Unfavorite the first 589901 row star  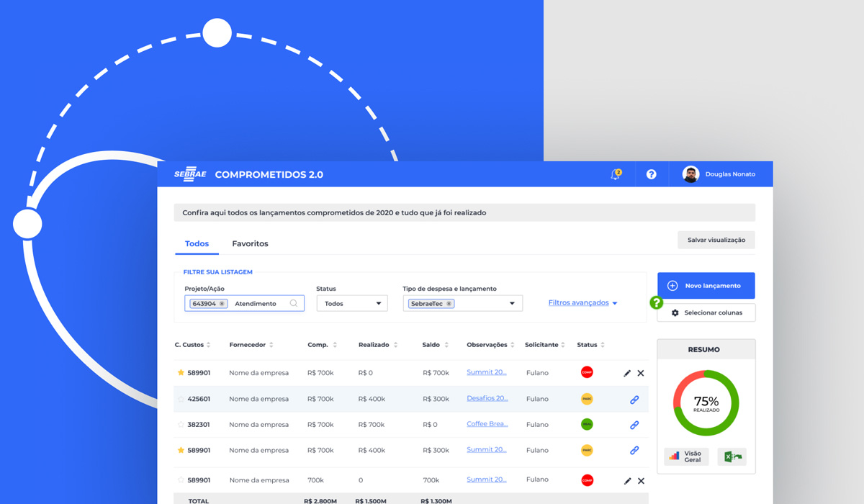point(181,373)
